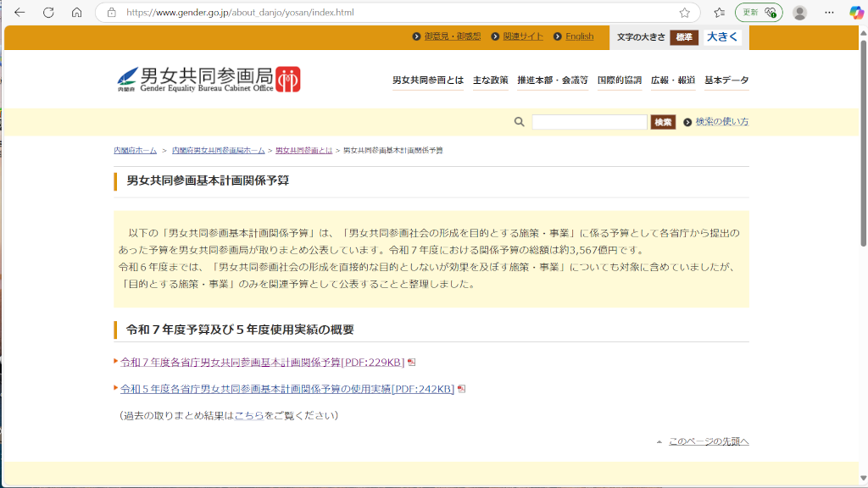Screen dimensions: 868x488
Task: Open the favorites list icon
Action: (719, 13)
